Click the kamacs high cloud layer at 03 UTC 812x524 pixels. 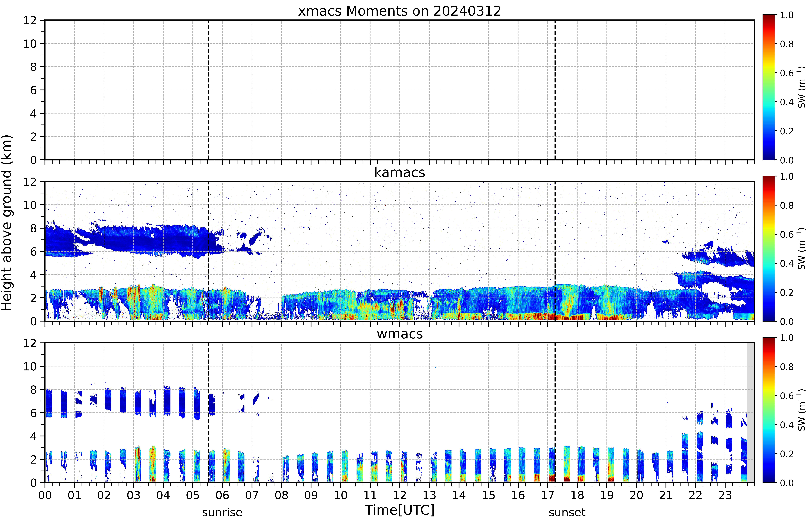pyautogui.click(x=134, y=240)
